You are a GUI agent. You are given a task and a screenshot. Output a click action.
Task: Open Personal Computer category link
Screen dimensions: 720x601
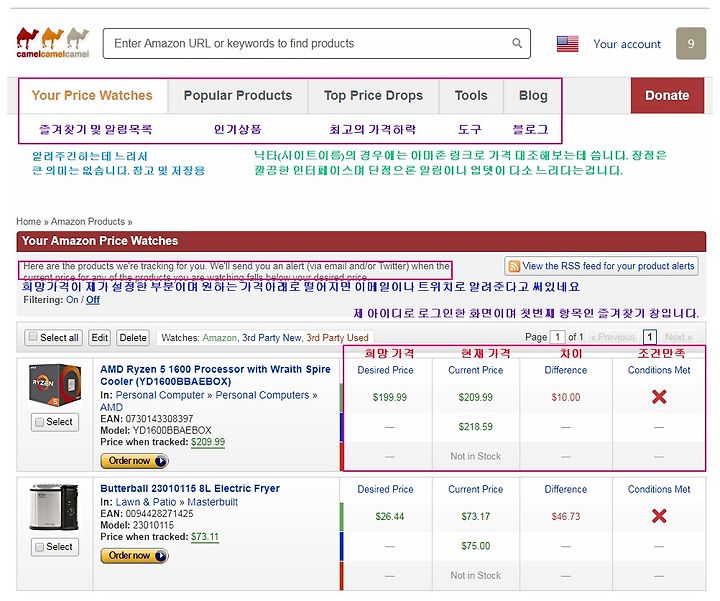click(x=160, y=395)
